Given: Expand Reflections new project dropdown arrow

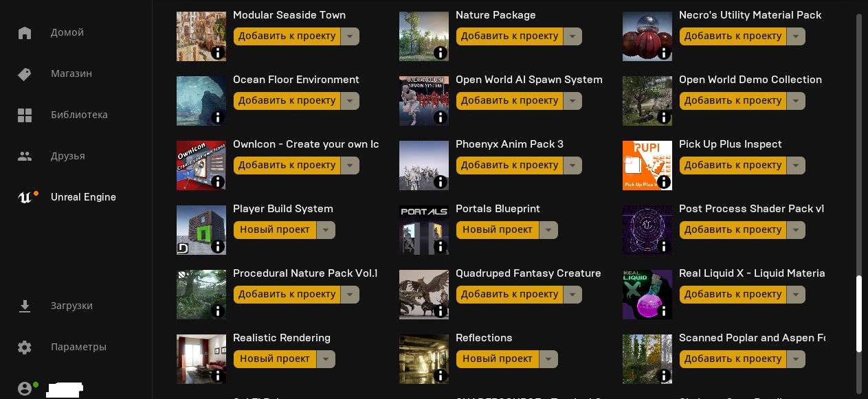Looking at the screenshot, I should pos(548,358).
